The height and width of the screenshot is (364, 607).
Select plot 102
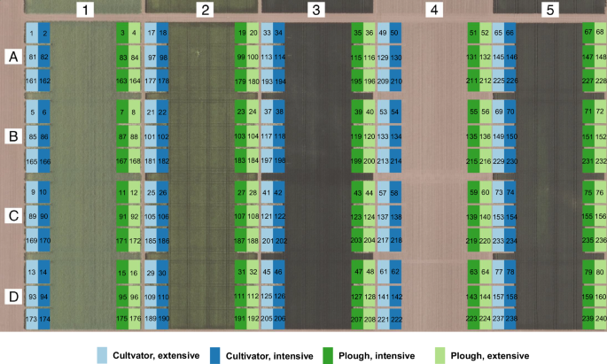163,136
